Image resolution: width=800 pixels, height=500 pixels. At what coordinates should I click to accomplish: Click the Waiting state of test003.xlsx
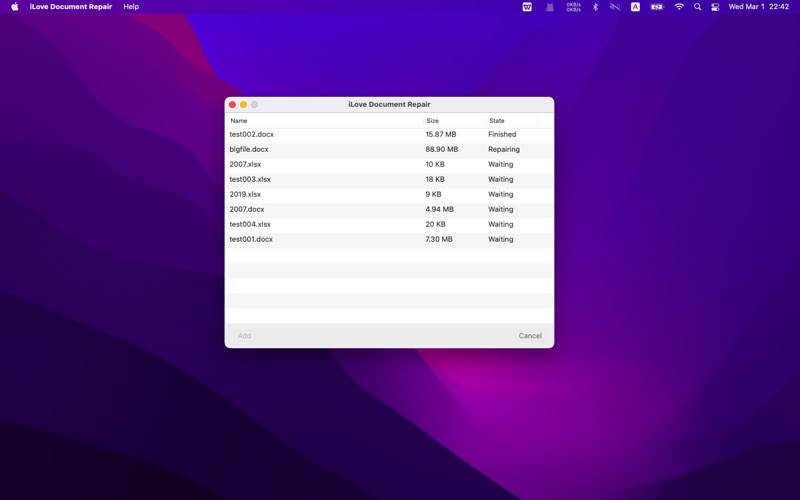[501, 179]
